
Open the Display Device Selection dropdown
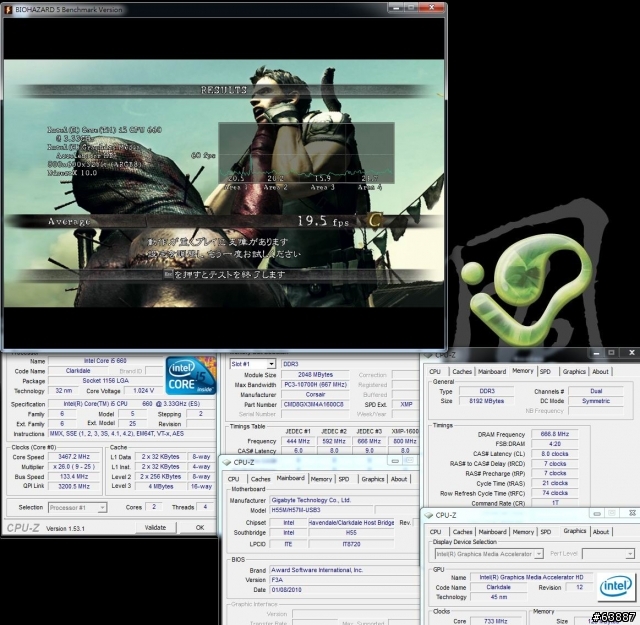pos(539,554)
